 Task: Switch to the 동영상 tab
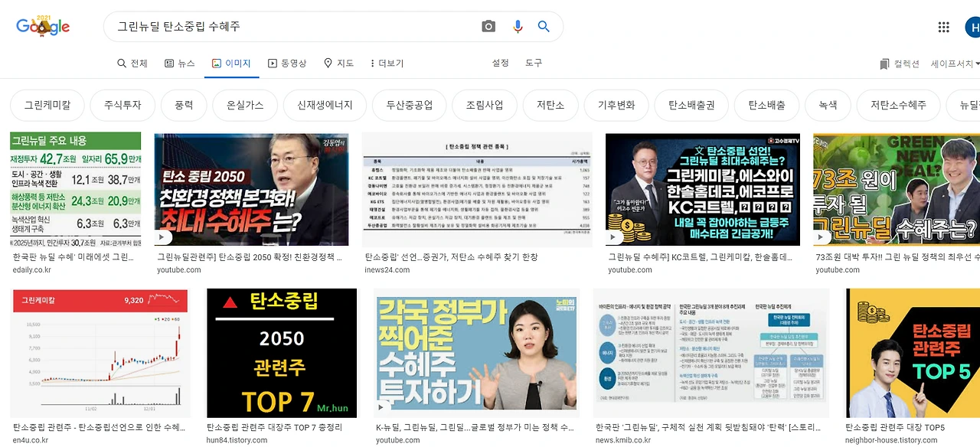(287, 64)
